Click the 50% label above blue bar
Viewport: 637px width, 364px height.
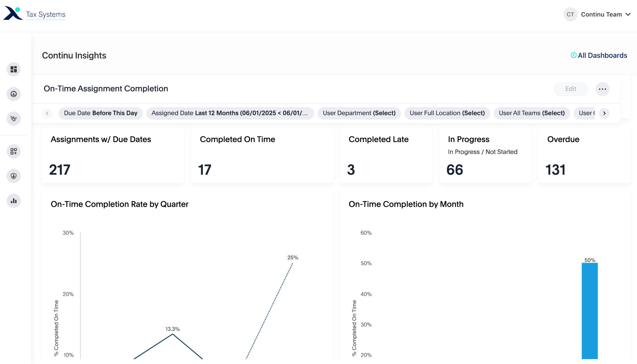(590, 260)
